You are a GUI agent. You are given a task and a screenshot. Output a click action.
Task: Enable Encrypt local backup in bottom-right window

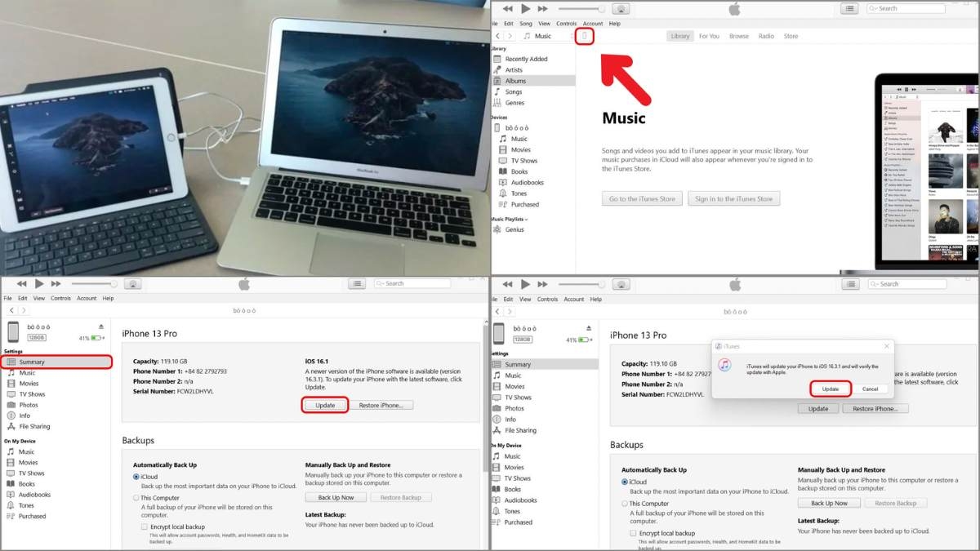633,533
